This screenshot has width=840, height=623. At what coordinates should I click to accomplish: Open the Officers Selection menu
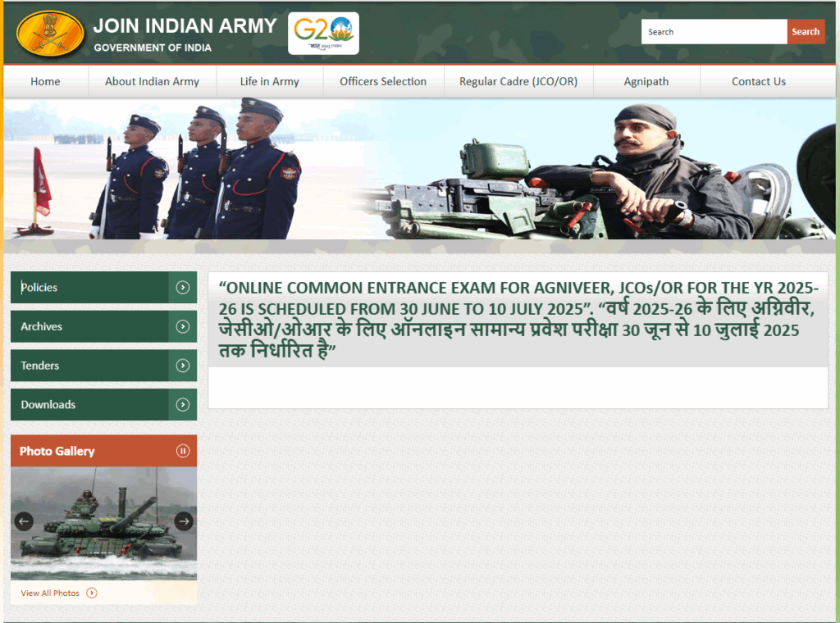click(x=383, y=82)
